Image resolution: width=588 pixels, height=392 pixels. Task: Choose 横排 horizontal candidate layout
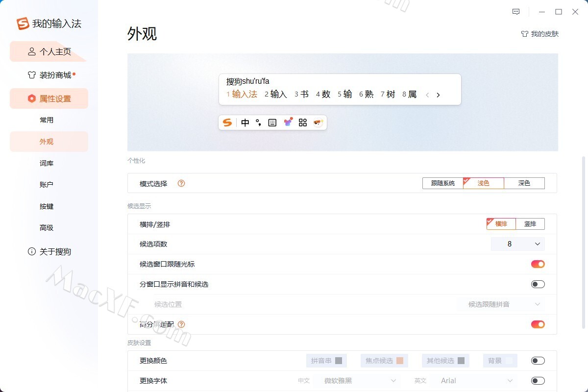pyautogui.click(x=501, y=224)
